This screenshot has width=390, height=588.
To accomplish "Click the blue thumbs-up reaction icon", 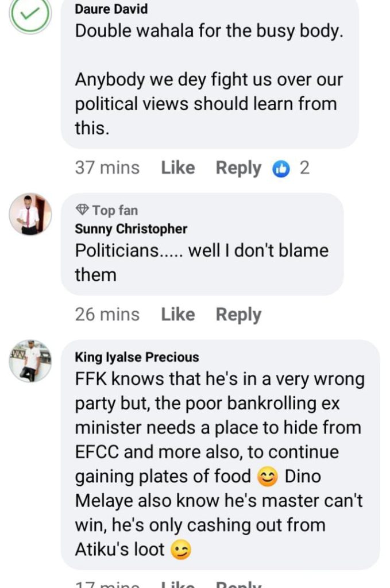I will 281,168.
